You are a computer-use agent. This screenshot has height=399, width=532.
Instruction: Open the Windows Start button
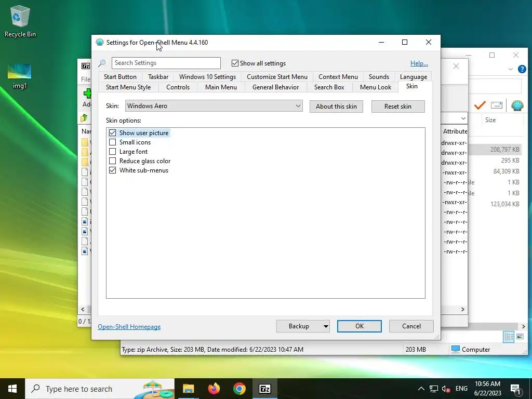coord(12,389)
